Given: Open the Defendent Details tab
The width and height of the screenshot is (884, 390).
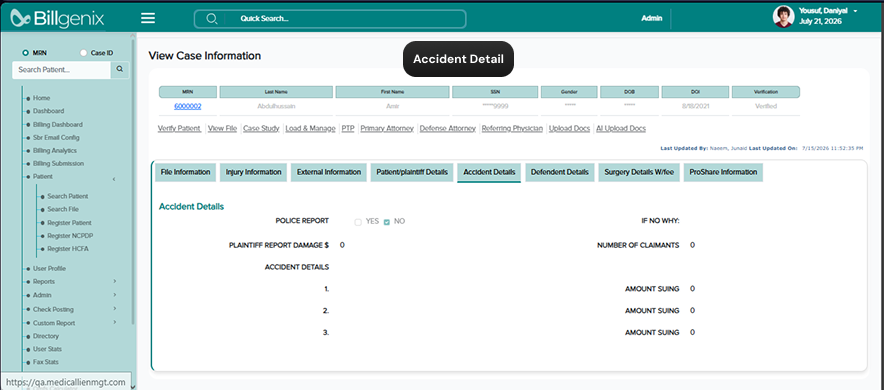Looking at the screenshot, I should pos(559,172).
